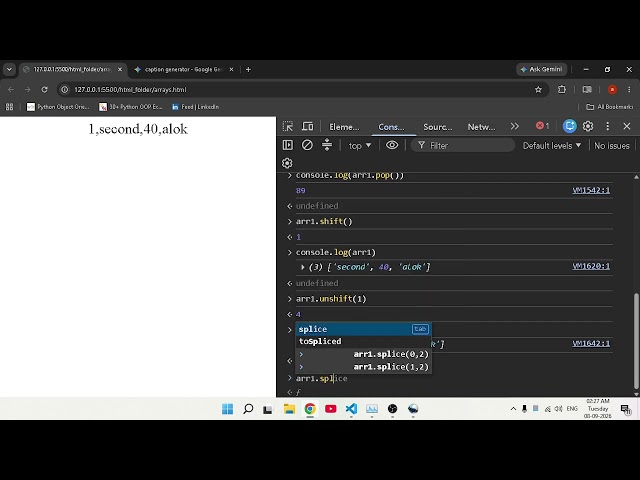The width and height of the screenshot is (640, 480).
Task: Toggle the device toolbar icon
Action: coord(307,127)
